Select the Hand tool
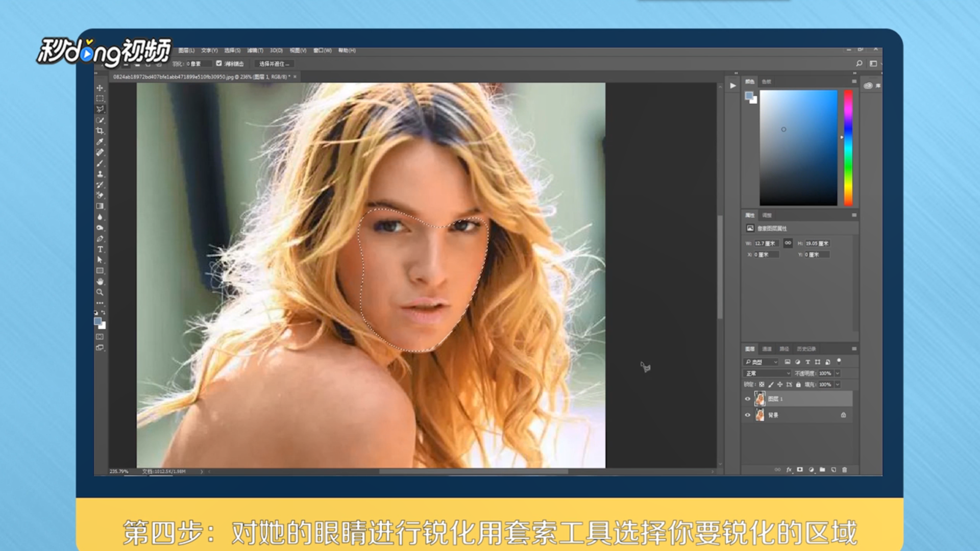This screenshot has height=551, width=980. (x=100, y=281)
